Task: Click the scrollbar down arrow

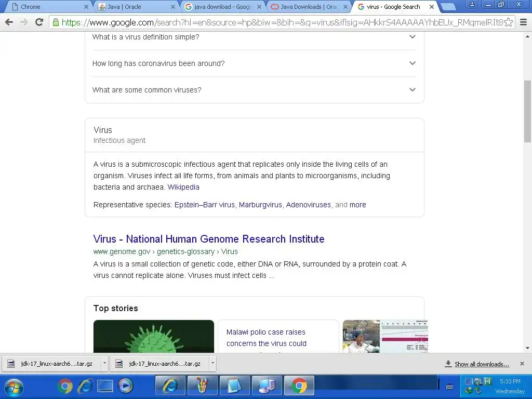Action: click(528, 348)
